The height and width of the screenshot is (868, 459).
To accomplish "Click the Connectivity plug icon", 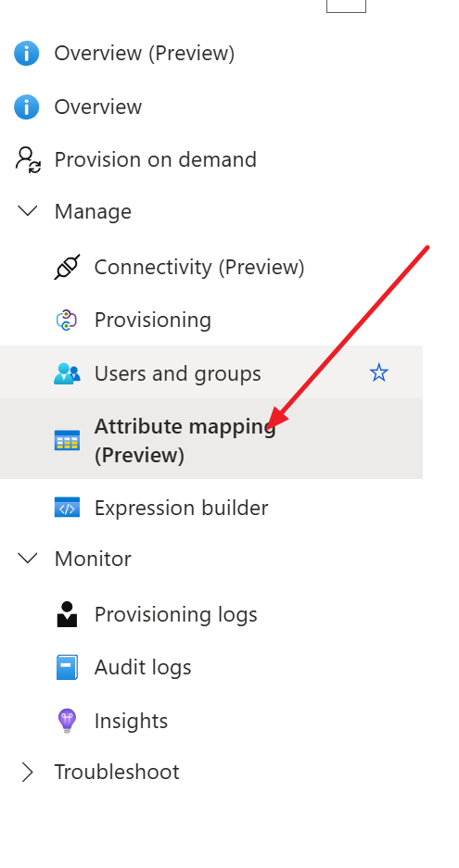I will [67, 267].
